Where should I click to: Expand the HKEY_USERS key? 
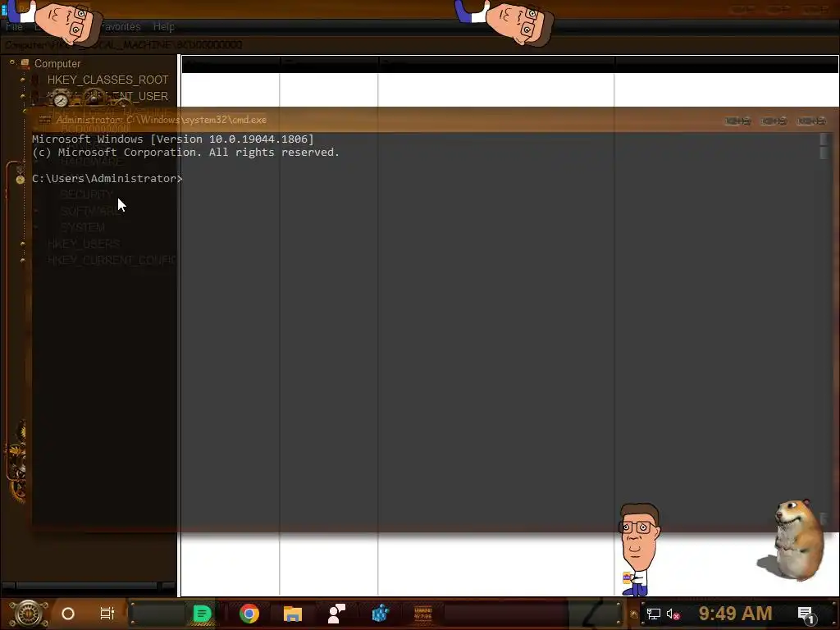(x=22, y=244)
